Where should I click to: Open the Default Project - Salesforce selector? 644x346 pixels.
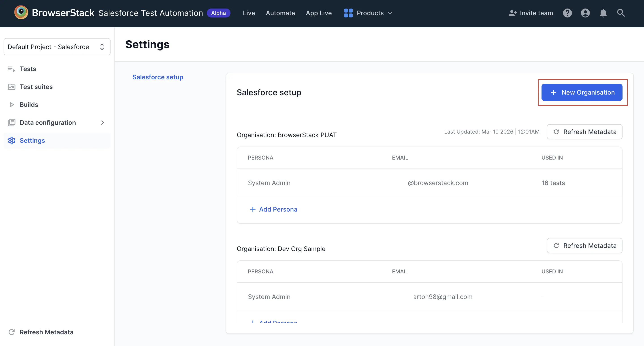tap(57, 47)
